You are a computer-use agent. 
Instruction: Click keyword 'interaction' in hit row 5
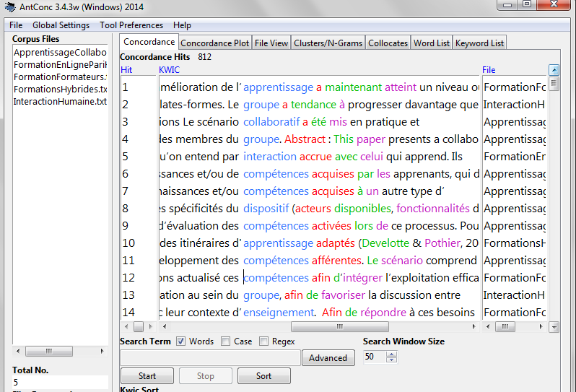[270, 157]
